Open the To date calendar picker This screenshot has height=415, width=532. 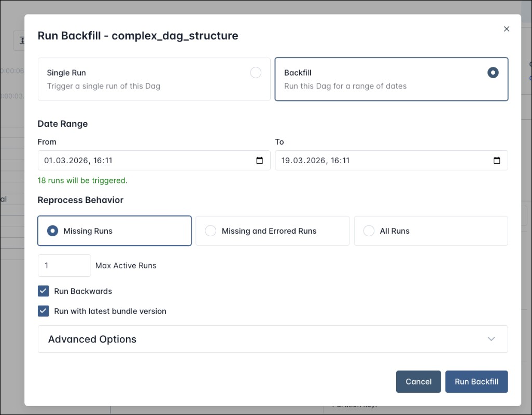click(x=497, y=160)
